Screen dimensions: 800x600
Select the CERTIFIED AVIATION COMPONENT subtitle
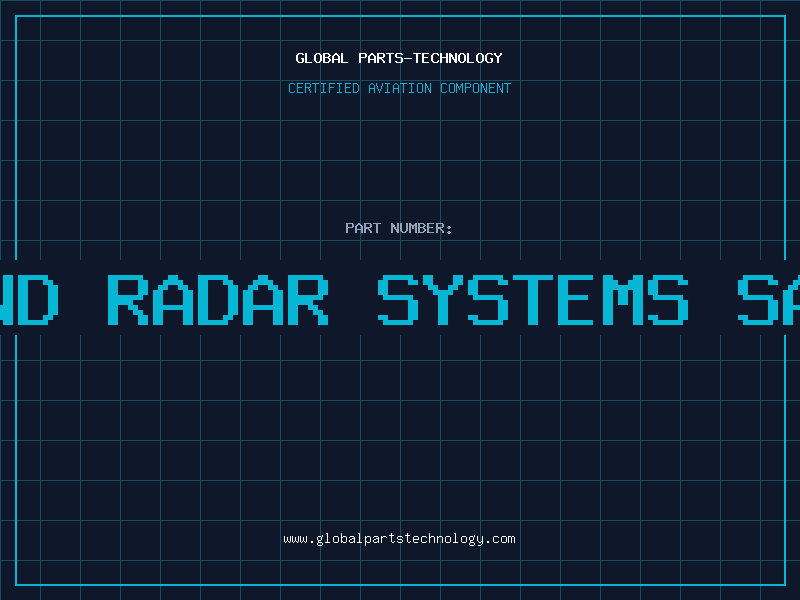point(399,88)
